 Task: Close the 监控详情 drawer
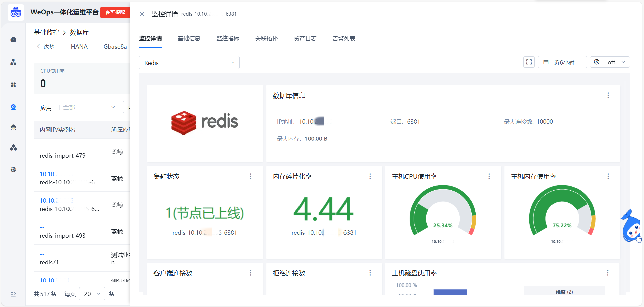click(142, 14)
